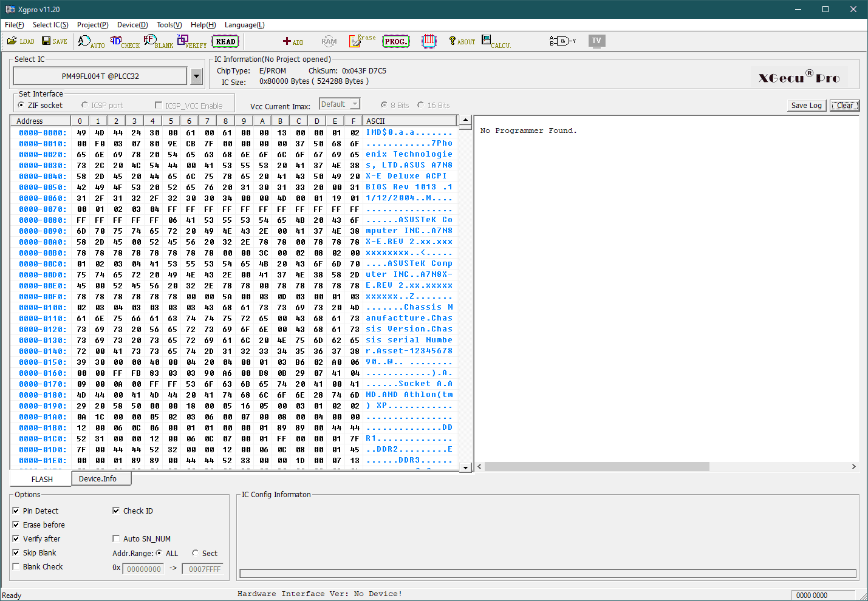Image resolution: width=868 pixels, height=601 pixels.
Task: Click the Save Log button
Action: pyautogui.click(x=806, y=105)
